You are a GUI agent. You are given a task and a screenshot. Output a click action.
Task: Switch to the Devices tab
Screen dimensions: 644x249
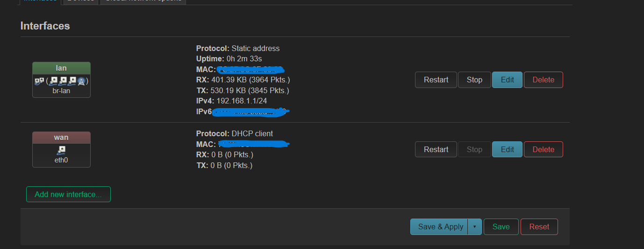pos(80,1)
